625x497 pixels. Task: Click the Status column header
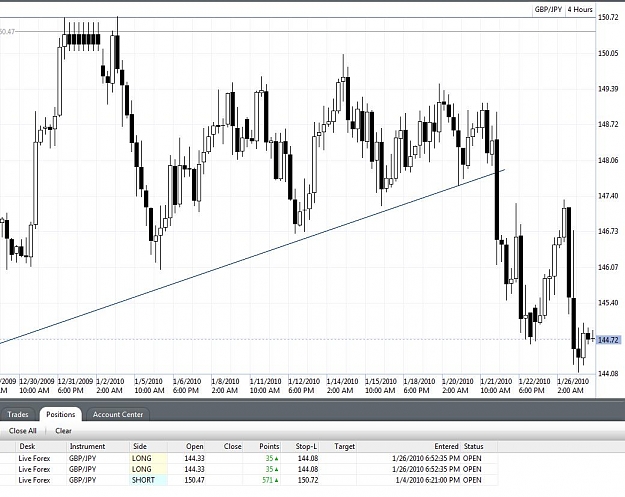point(474,446)
